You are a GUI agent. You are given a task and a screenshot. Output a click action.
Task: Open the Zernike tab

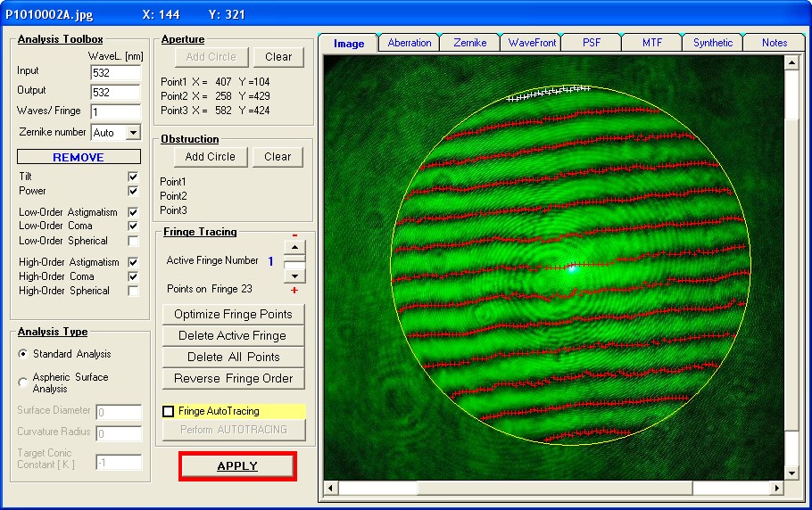click(469, 43)
